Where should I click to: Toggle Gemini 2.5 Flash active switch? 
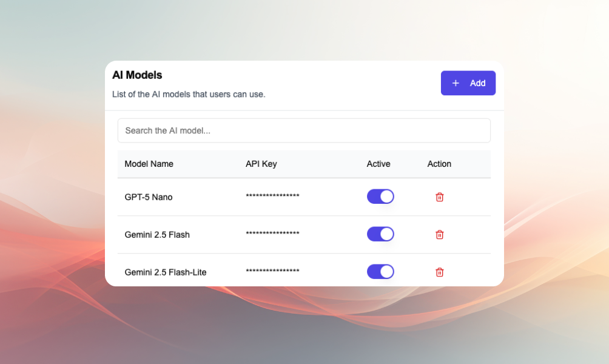coord(380,234)
